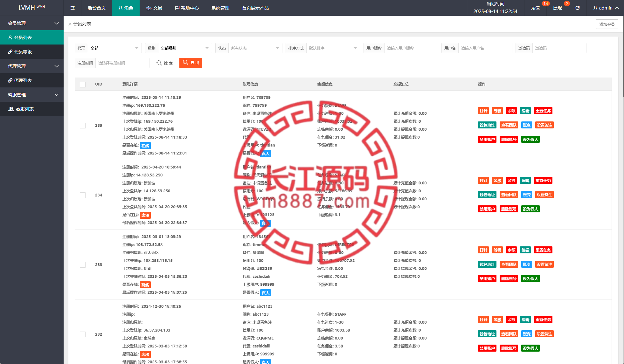Click the 搜索 search button
The height and width of the screenshot is (364, 624).
pos(164,63)
